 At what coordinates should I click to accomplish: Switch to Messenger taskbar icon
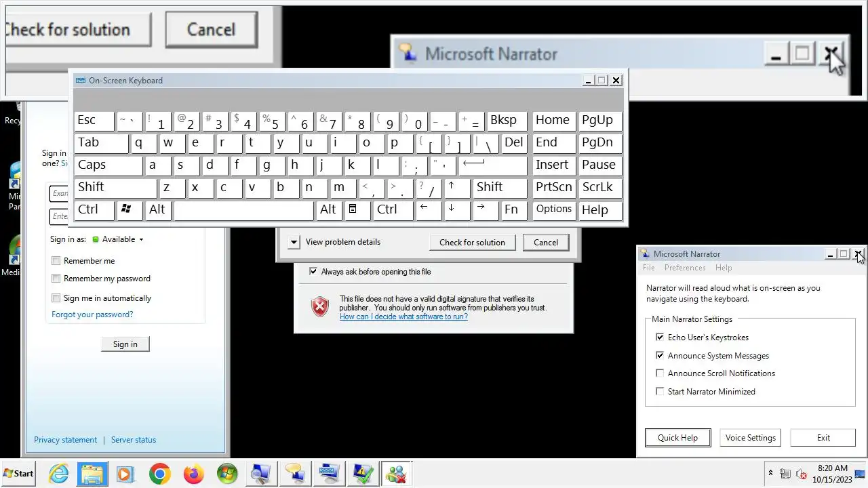396,473
